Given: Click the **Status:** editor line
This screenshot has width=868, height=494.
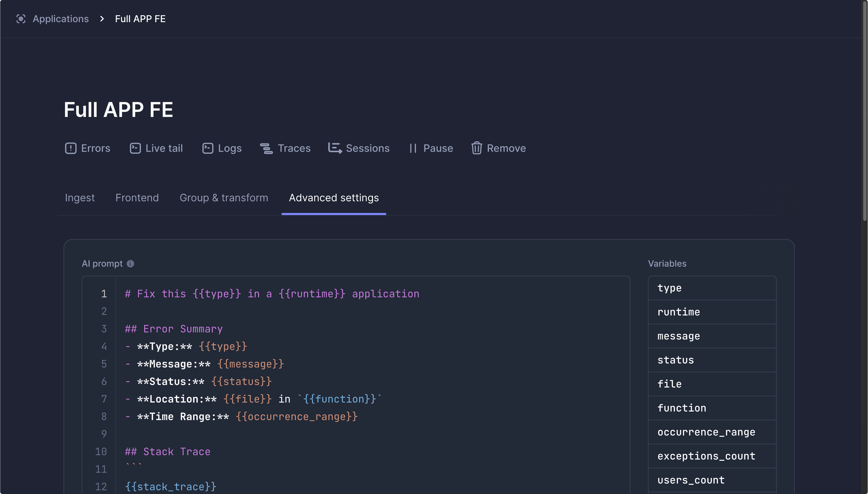Looking at the screenshot, I should tap(198, 381).
